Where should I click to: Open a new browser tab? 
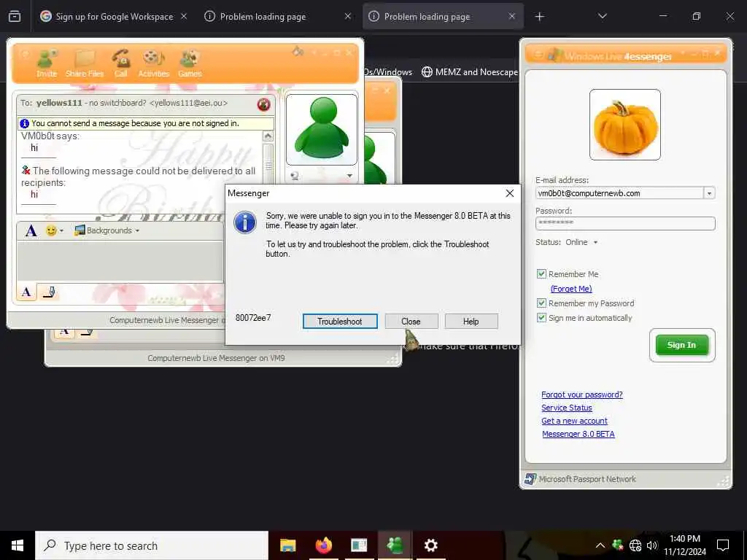click(x=539, y=17)
